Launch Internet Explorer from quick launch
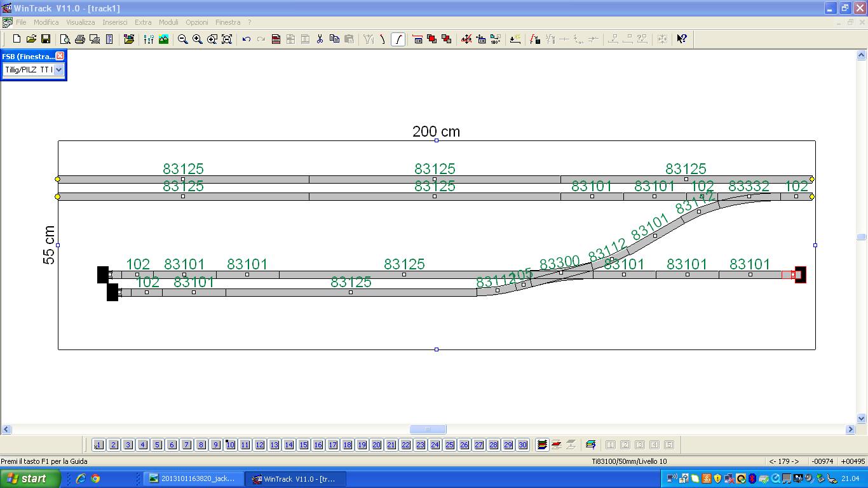 click(81, 478)
